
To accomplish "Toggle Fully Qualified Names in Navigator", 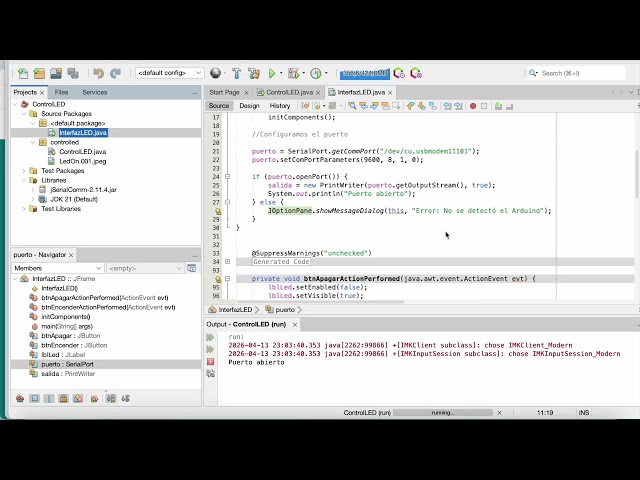I will click(x=94, y=398).
